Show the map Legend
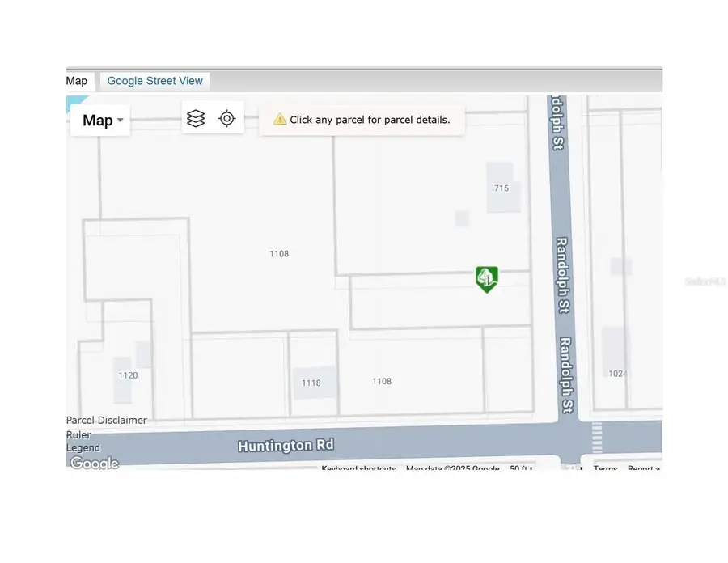 coord(83,447)
